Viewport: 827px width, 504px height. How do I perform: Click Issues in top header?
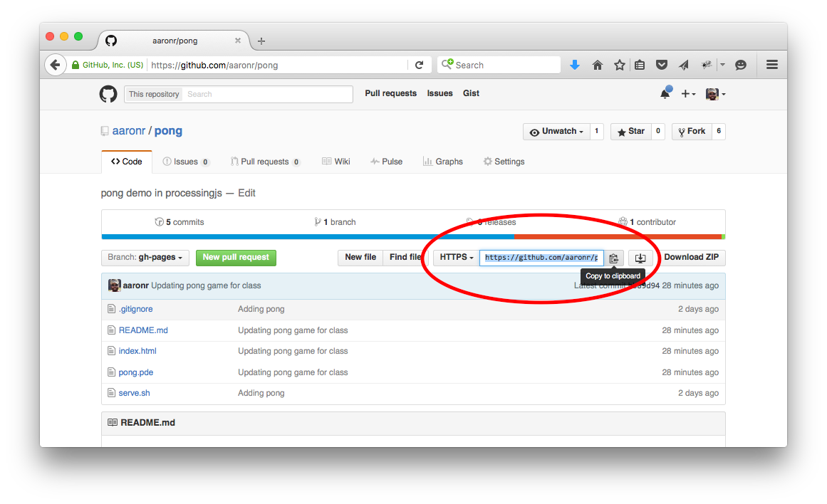pos(440,93)
